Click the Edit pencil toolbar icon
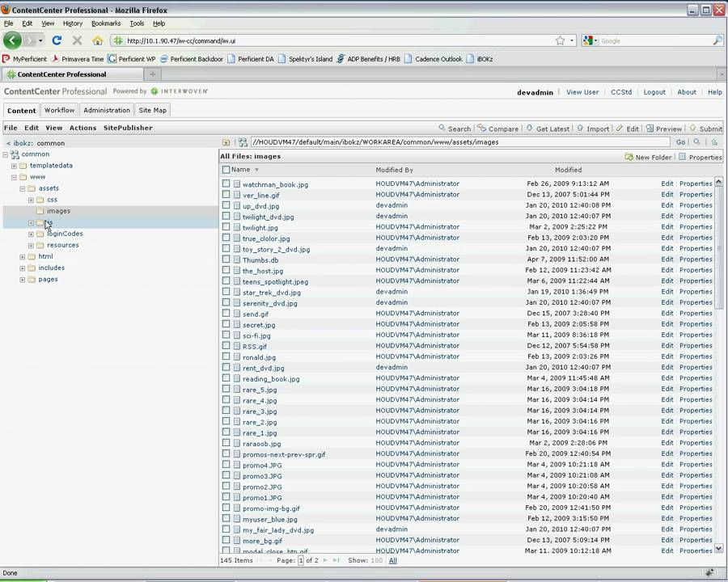 tap(620, 128)
